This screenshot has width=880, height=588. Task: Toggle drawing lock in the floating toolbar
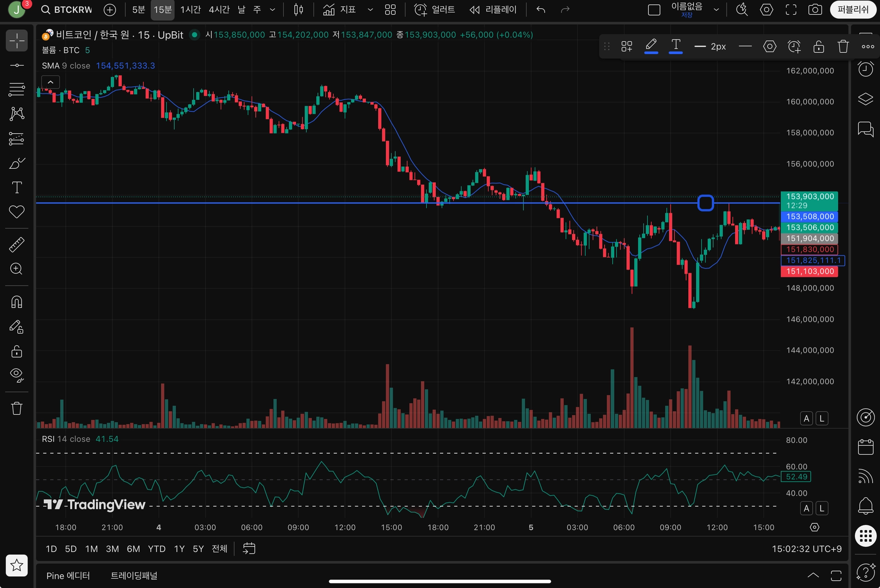click(819, 46)
